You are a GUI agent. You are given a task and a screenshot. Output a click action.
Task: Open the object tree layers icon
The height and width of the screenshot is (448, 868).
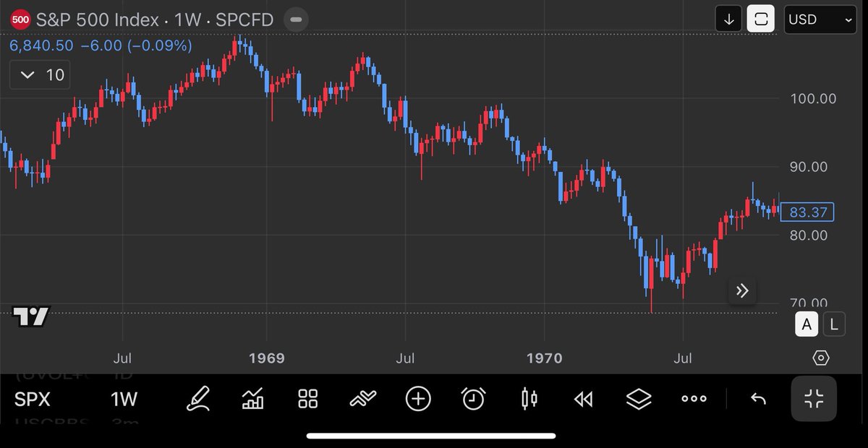(639, 398)
